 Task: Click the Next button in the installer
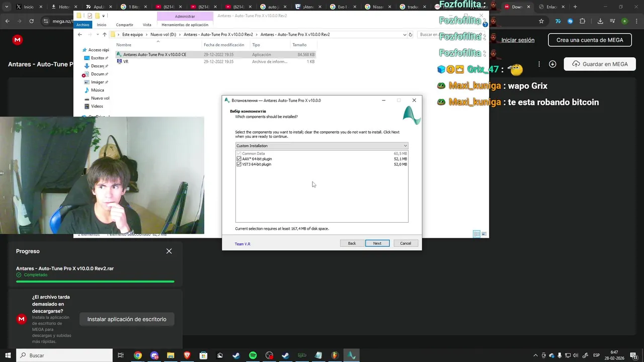coord(377,243)
